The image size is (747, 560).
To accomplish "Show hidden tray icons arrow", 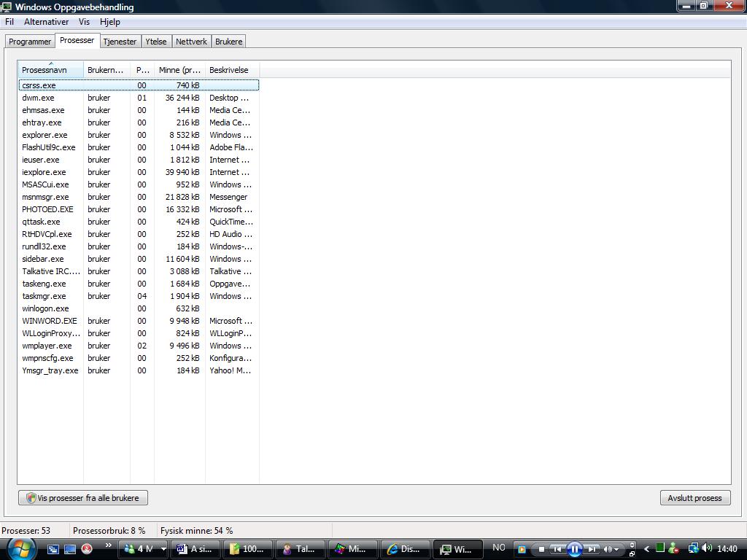I will click(646, 549).
